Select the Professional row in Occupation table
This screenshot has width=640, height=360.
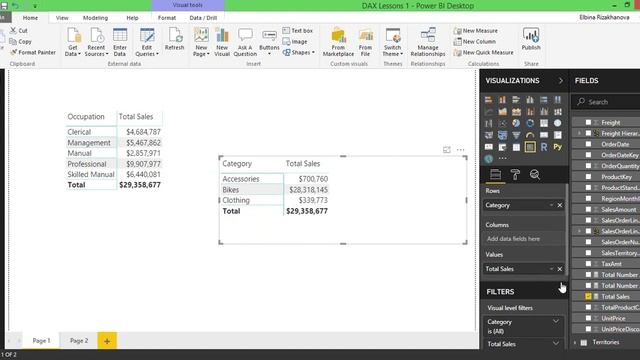pyautogui.click(x=114, y=164)
